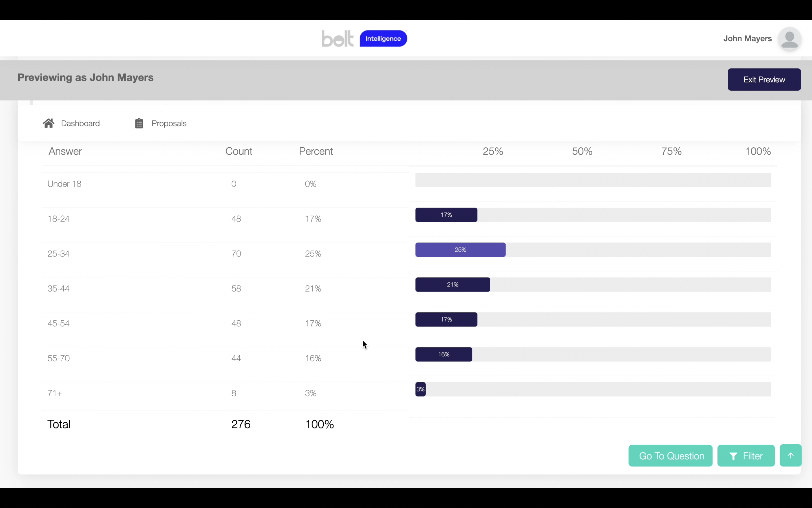Image resolution: width=812 pixels, height=508 pixels.
Task: Click percent 21% in 35-44 row
Action: tap(313, 289)
